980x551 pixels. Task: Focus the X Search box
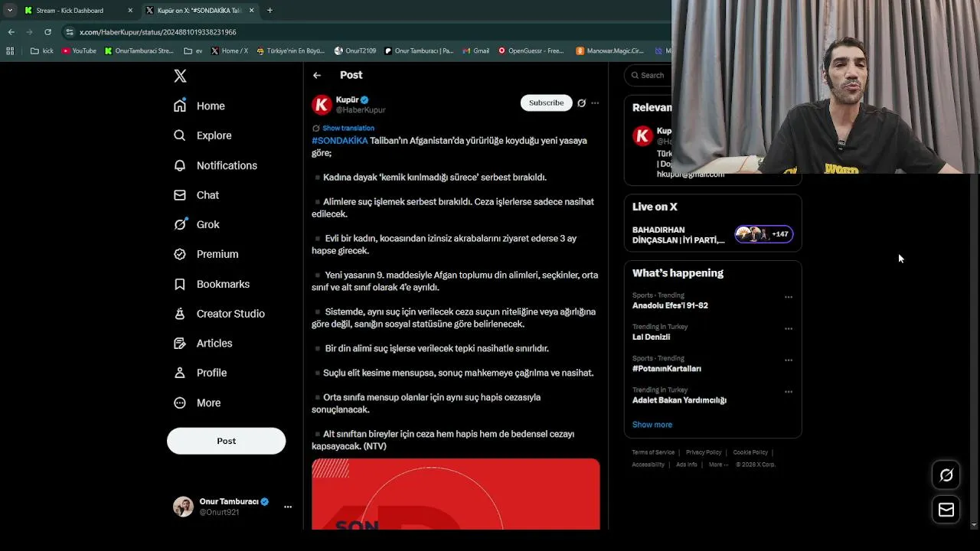pos(648,75)
